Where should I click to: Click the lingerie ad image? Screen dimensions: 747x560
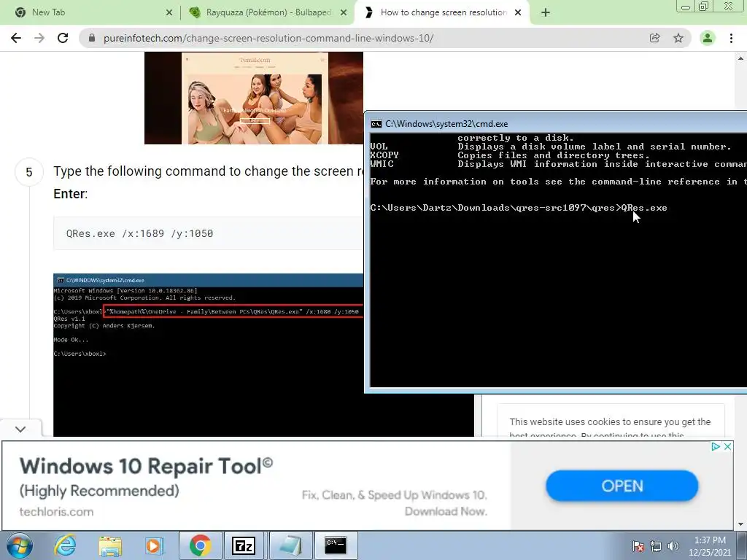(254, 98)
